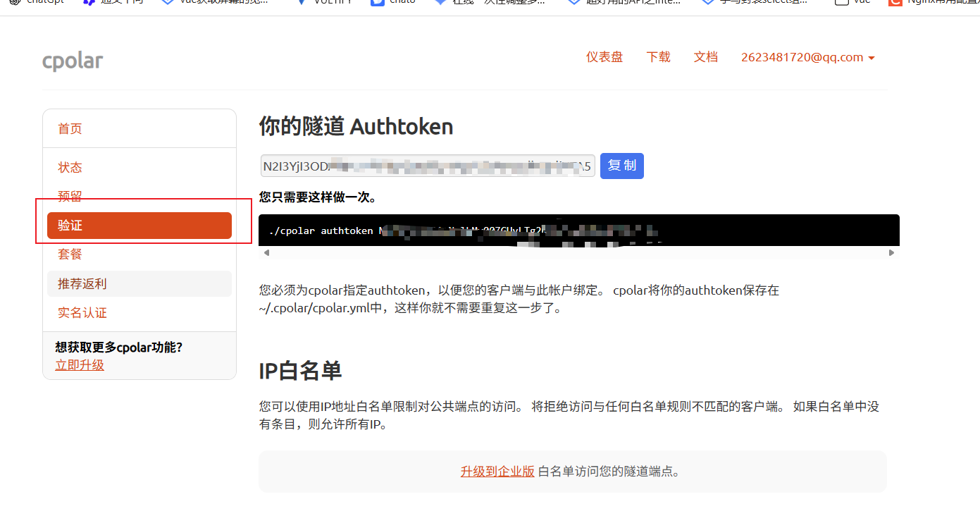Click the IP白名单 heading
The image size is (980, 516).
[301, 370]
